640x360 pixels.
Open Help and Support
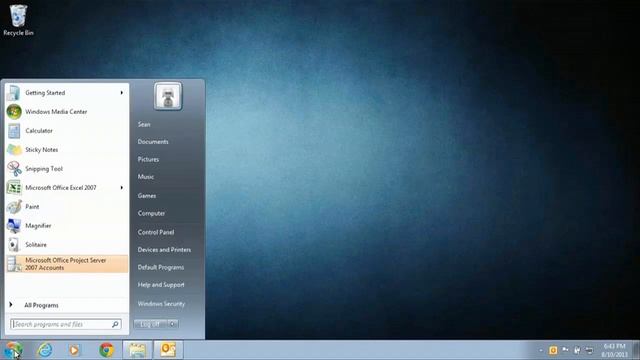tap(161, 285)
